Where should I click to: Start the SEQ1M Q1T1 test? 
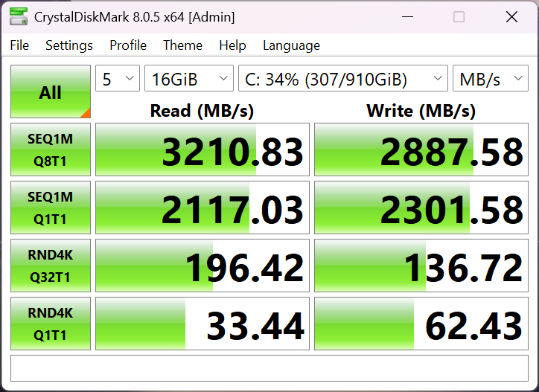pyautogui.click(x=51, y=208)
